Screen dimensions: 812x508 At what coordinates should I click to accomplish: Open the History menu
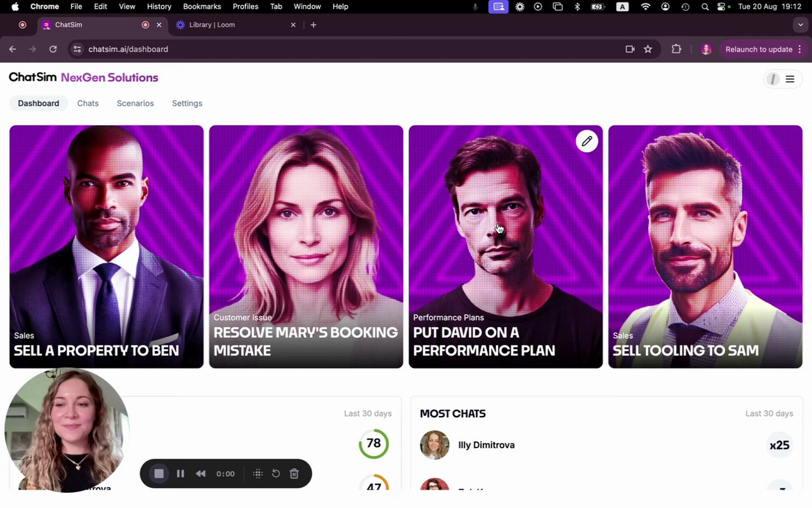click(159, 6)
